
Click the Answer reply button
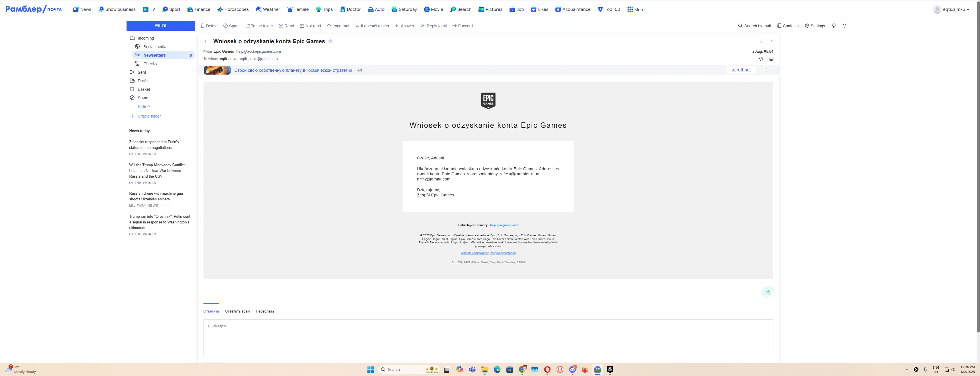405,26
